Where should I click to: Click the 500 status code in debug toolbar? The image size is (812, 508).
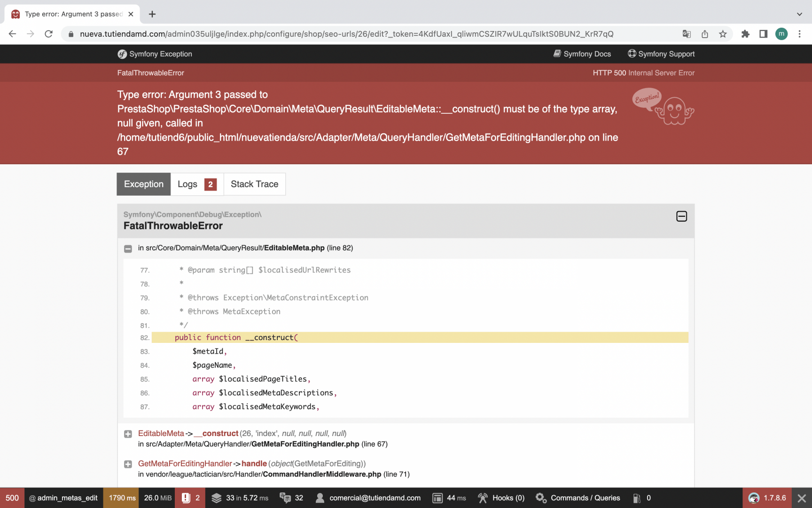(12, 498)
